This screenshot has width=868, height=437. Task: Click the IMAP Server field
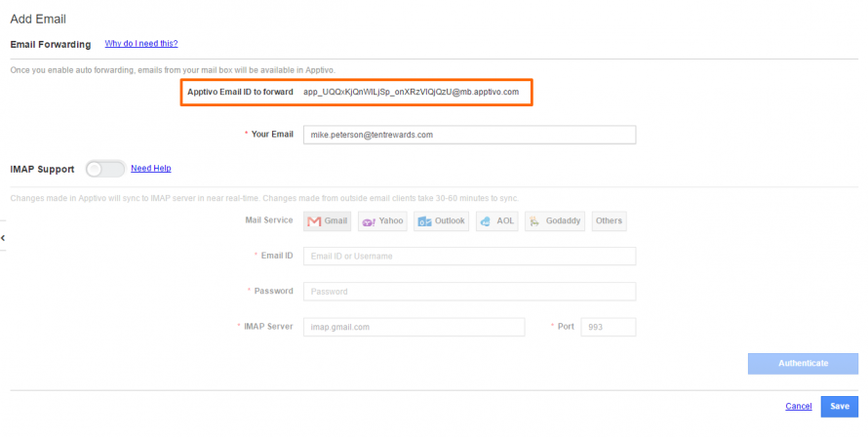click(414, 327)
